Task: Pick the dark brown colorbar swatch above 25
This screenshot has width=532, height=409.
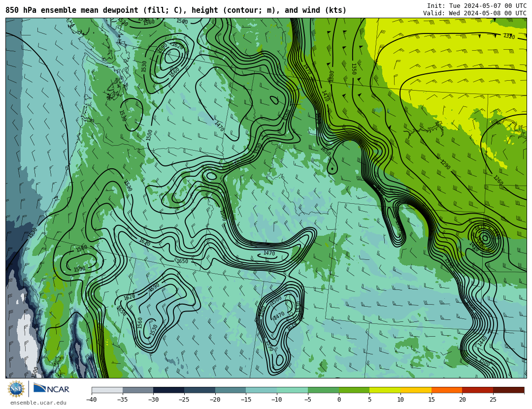Action: (x=508, y=390)
